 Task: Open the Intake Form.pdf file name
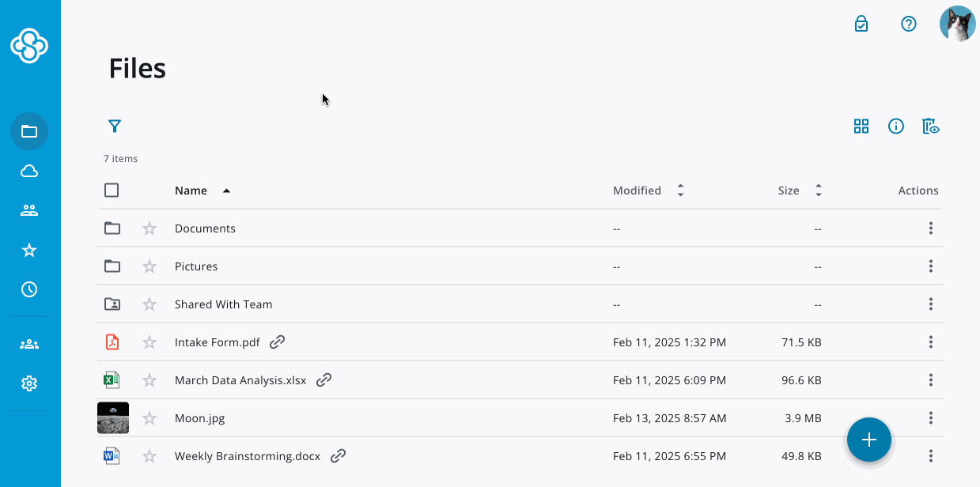point(218,342)
